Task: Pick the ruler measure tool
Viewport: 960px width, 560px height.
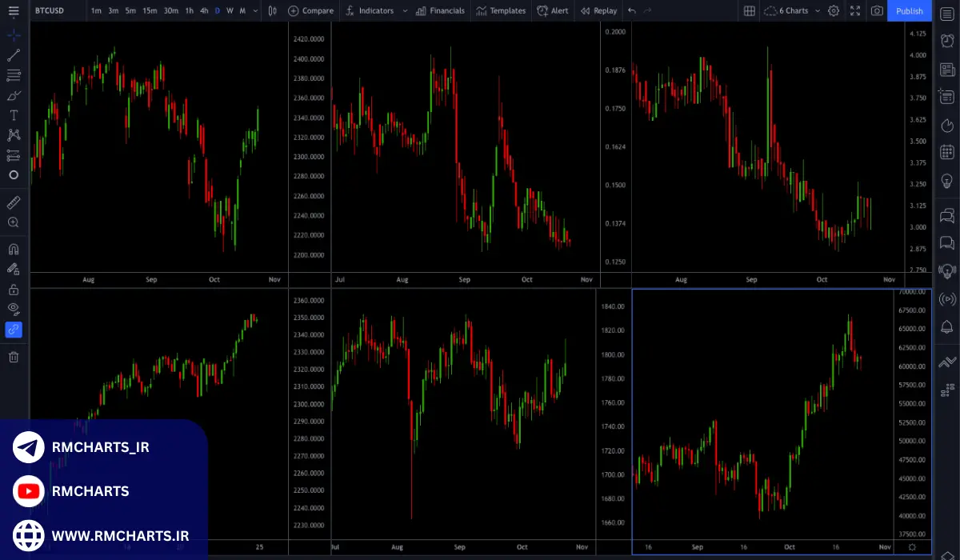Action: click(14, 202)
